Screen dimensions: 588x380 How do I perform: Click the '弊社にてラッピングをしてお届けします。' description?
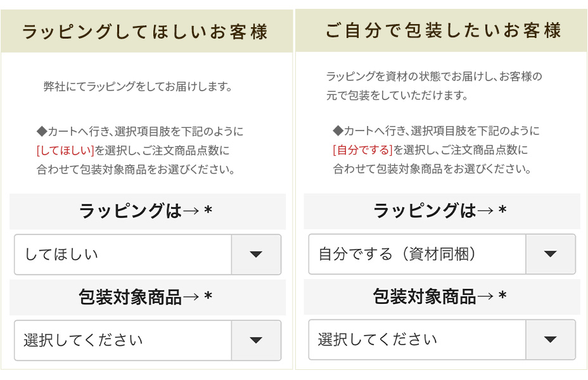click(137, 87)
